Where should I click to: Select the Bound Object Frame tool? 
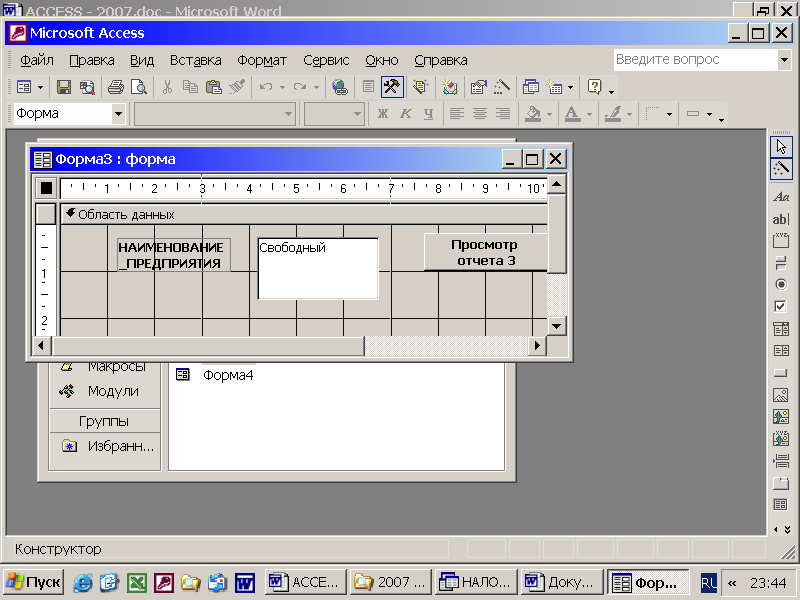[781, 438]
